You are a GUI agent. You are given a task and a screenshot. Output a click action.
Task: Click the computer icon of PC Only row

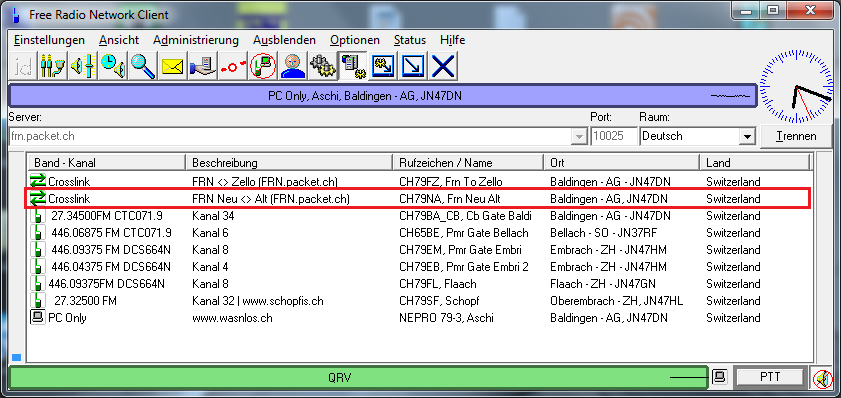38,317
